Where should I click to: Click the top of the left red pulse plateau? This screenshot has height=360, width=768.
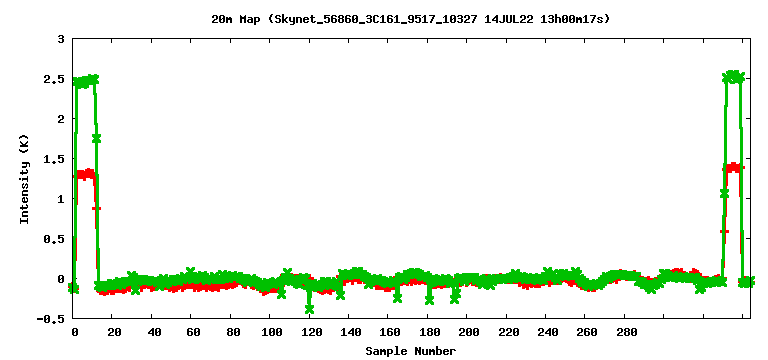pyautogui.click(x=85, y=174)
